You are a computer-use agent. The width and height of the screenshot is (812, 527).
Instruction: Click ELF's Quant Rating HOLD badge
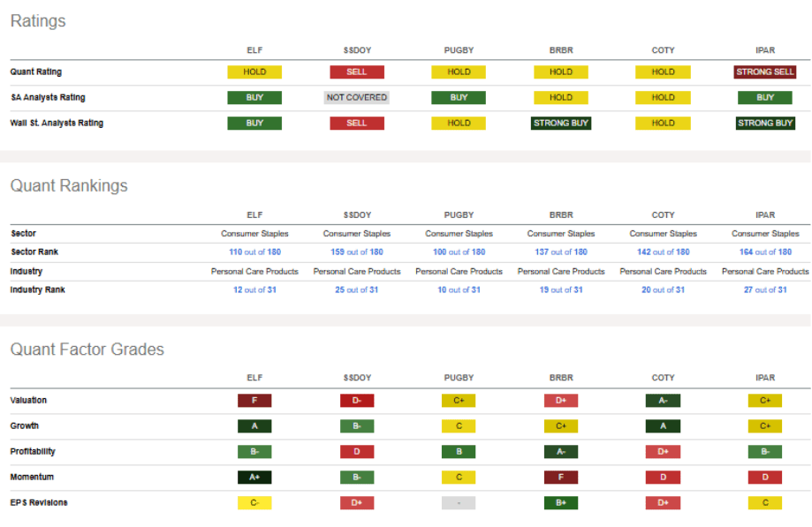point(254,72)
